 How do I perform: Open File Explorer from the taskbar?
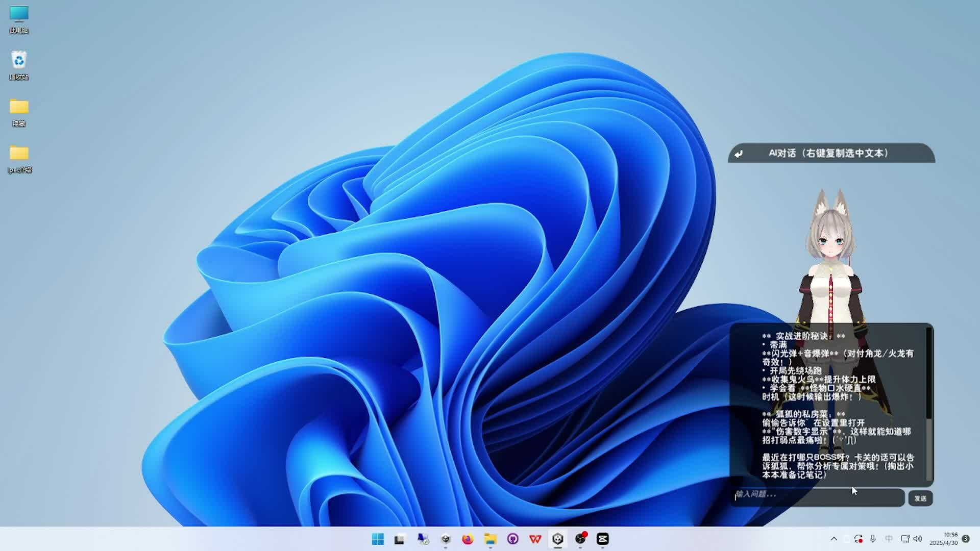point(490,539)
